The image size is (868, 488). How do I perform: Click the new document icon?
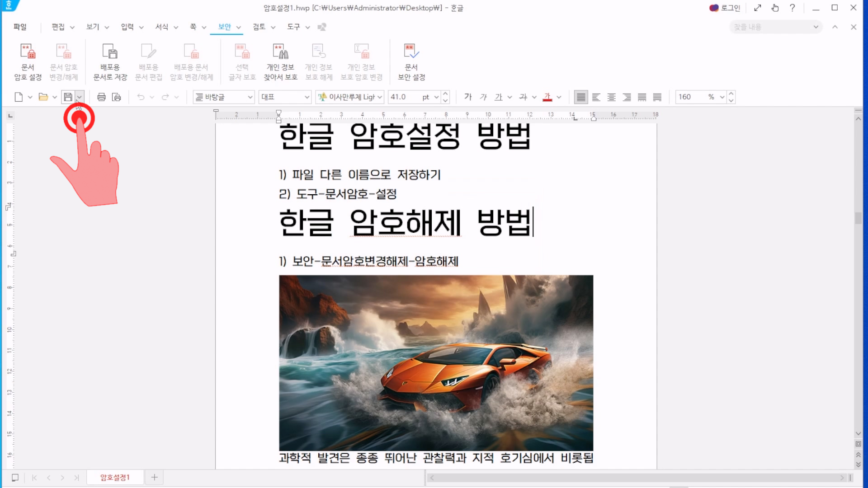[19, 97]
